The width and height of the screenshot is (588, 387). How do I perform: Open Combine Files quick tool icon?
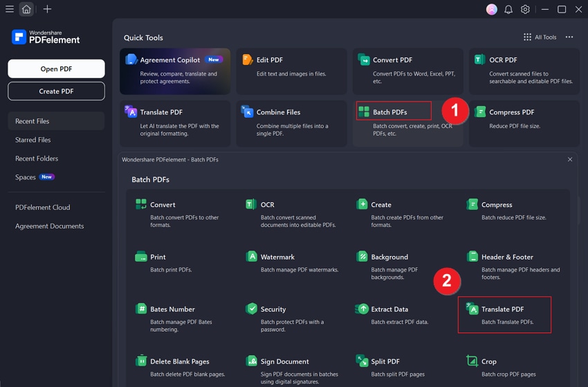(x=248, y=111)
